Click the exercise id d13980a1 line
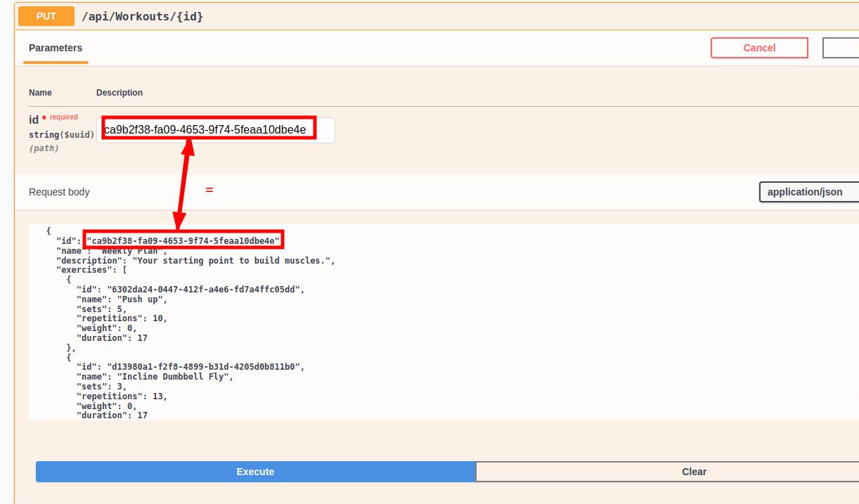The height and width of the screenshot is (504, 859). [190, 367]
